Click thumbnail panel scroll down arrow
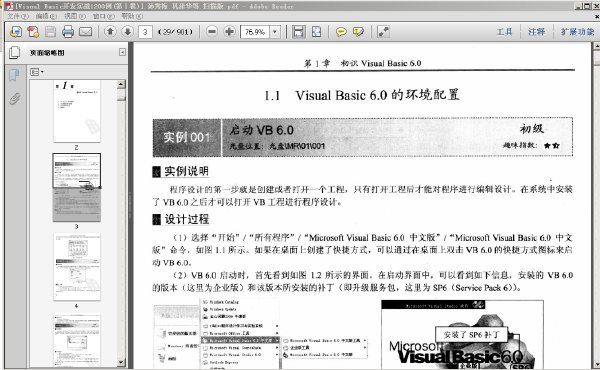This screenshot has width=600, height=370. click(x=121, y=362)
